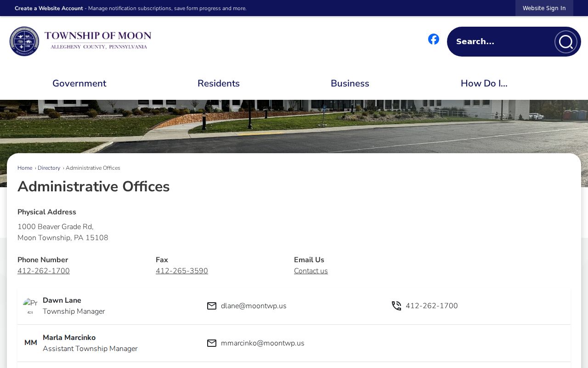The height and width of the screenshot is (368, 588).
Task: Click the Township of Moon title text logo
Action: click(x=98, y=40)
